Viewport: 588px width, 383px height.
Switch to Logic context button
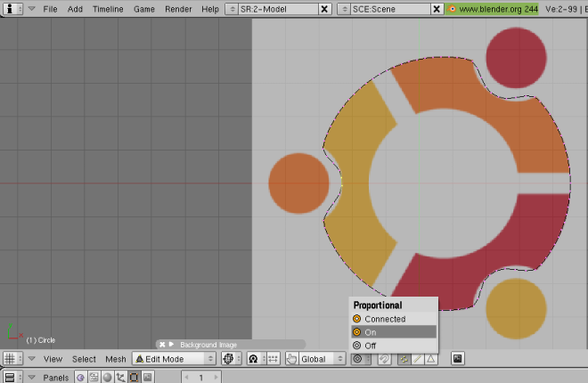pyautogui.click(x=80, y=377)
